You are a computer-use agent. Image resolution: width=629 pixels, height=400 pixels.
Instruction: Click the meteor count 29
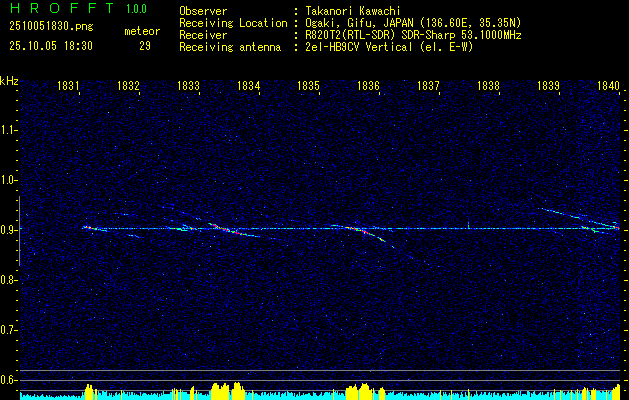[145, 46]
